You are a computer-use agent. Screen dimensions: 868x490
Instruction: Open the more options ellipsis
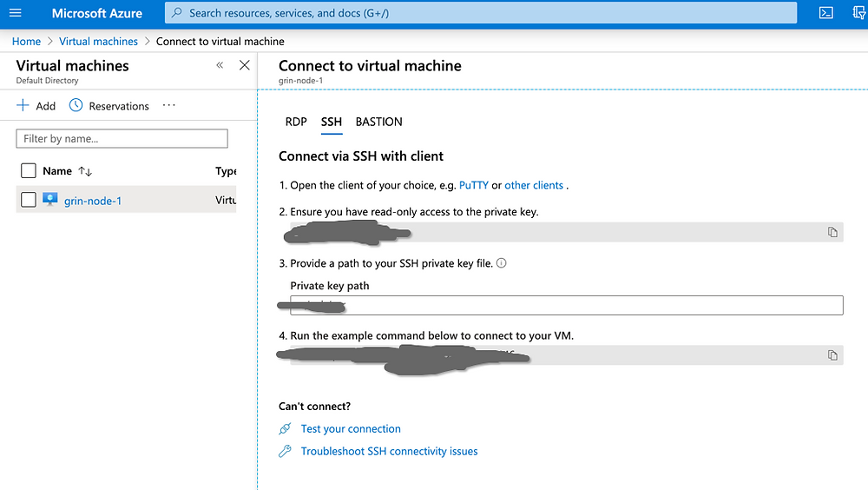tap(169, 105)
